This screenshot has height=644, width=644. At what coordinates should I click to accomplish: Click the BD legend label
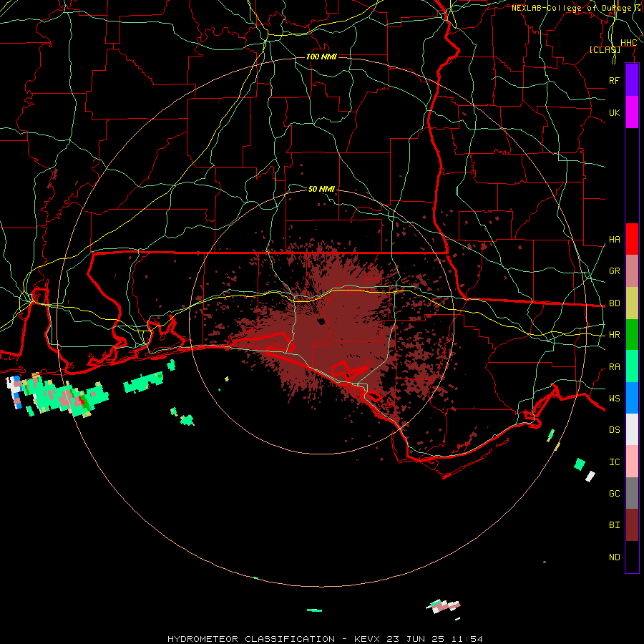(614, 303)
